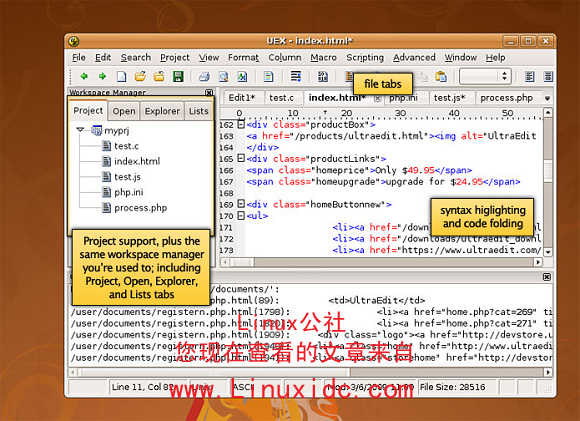Click the Open file folder icon
580x421 pixels.
click(x=140, y=76)
